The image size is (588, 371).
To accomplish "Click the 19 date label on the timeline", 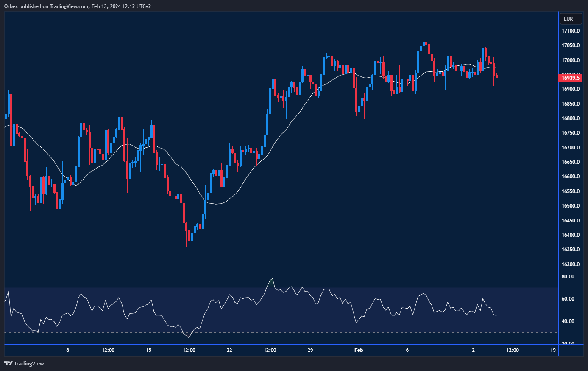I will click(x=552, y=350).
